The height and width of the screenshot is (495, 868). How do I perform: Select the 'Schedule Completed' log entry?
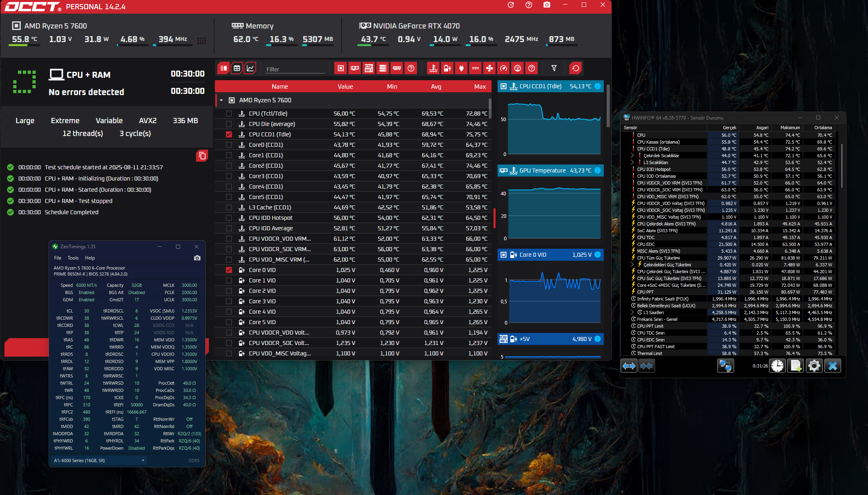click(x=71, y=212)
